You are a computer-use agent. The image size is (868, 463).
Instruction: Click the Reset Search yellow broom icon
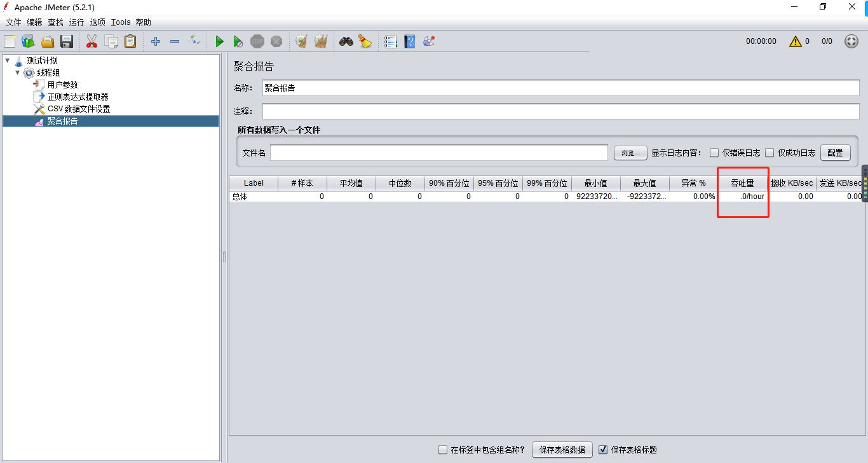click(x=365, y=41)
